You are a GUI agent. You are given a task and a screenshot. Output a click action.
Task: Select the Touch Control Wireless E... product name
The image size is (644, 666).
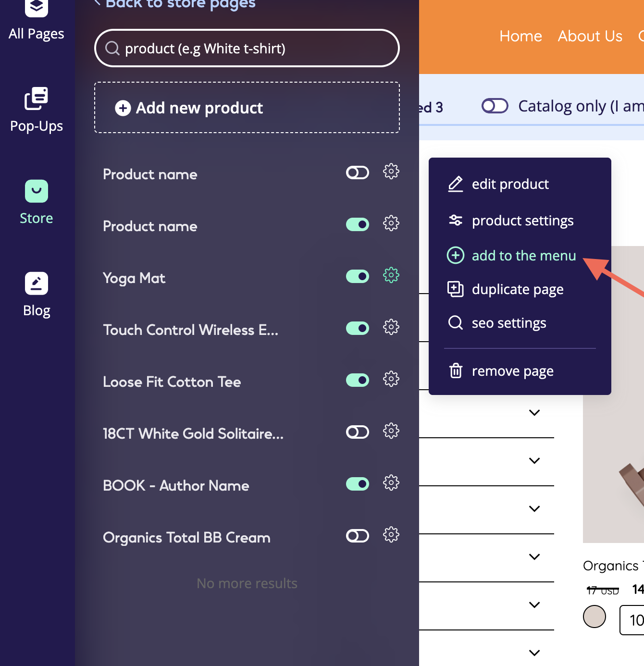click(x=191, y=330)
